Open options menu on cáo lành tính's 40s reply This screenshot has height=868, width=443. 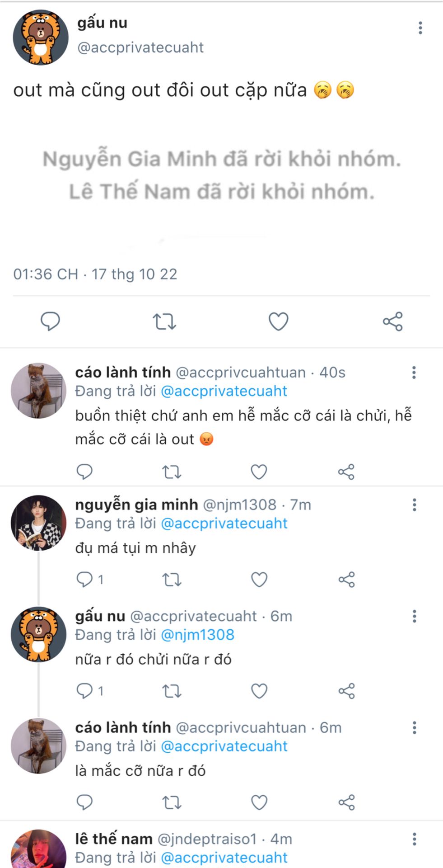tap(414, 373)
